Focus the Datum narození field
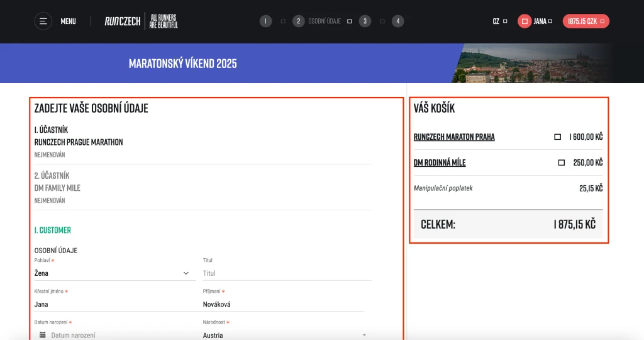 [x=114, y=335]
